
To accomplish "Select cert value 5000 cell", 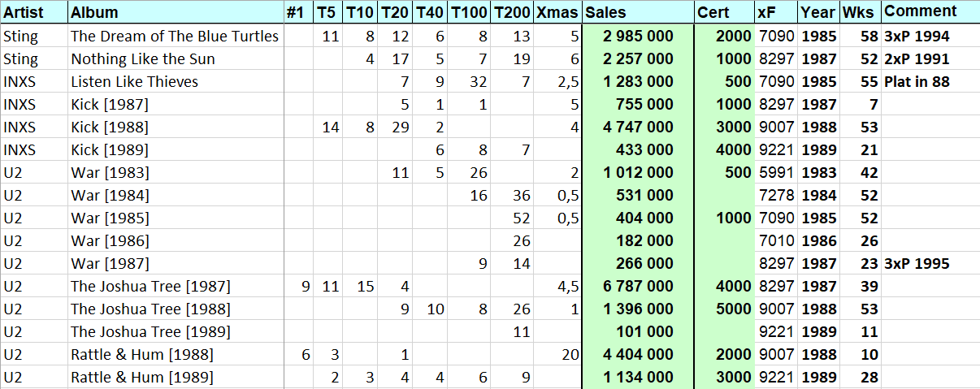I will tap(724, 309).
